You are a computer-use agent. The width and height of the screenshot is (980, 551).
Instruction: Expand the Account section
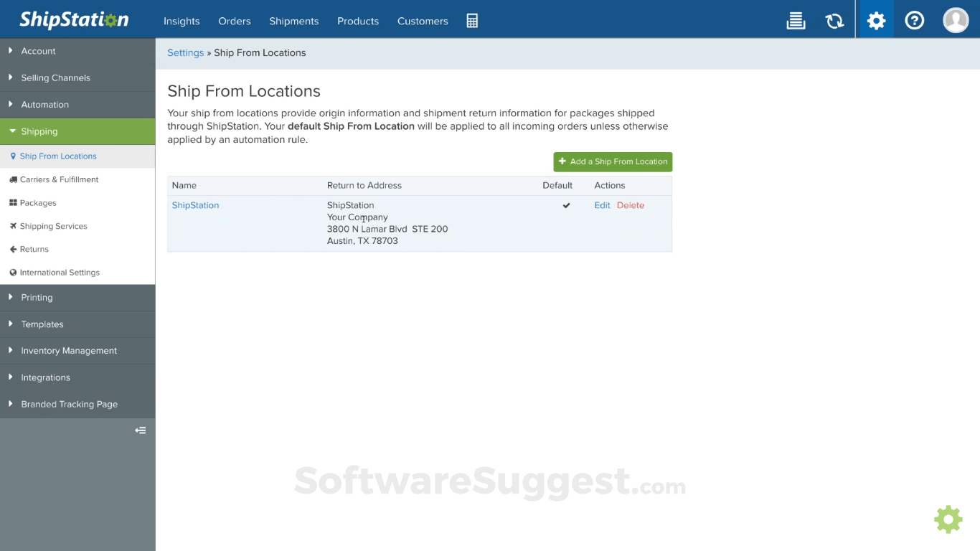[x=39, y=51]
